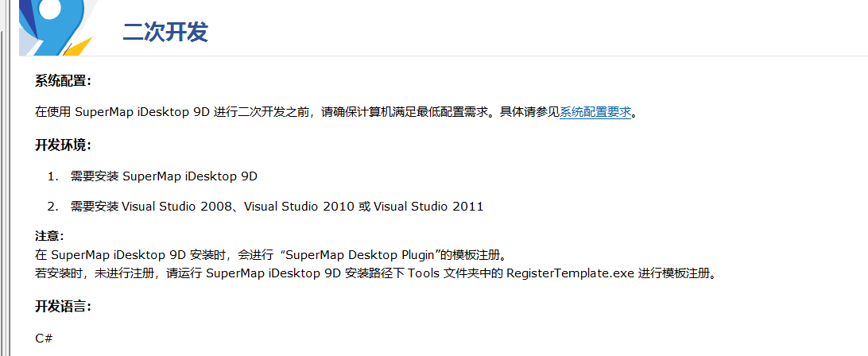Select the 系统配置: heading
868x356 pixels.
coord(63,81)
